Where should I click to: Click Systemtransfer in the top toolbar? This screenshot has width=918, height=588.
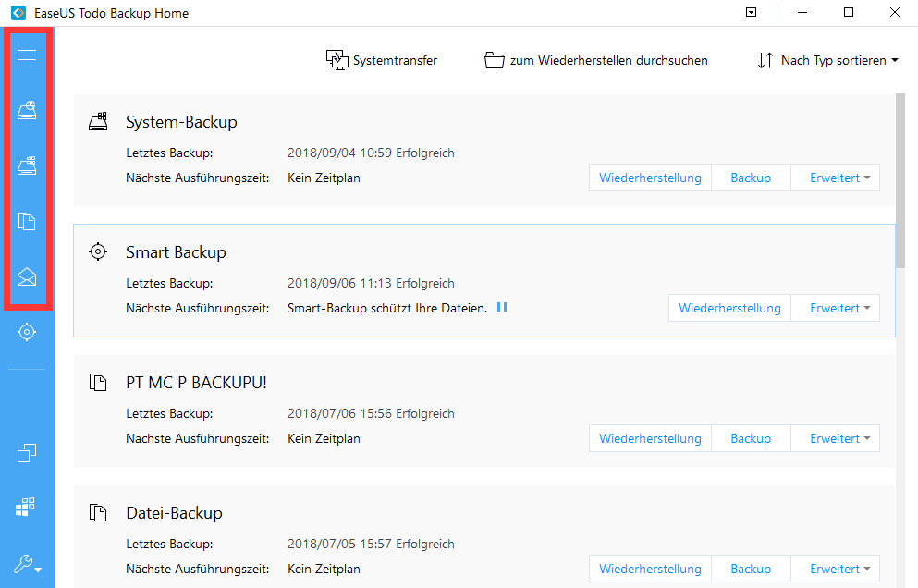(382, 61)
